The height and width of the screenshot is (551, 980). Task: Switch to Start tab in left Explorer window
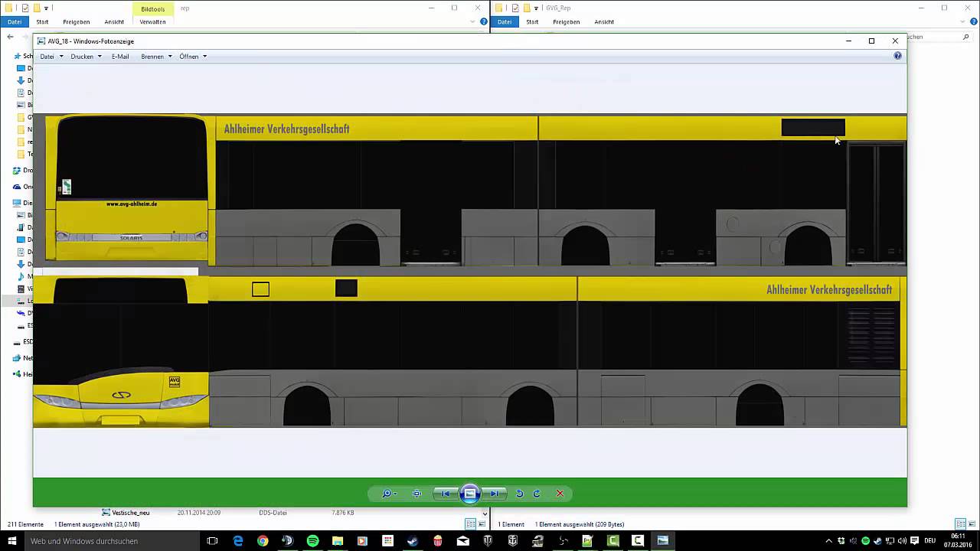click(42, 21)
